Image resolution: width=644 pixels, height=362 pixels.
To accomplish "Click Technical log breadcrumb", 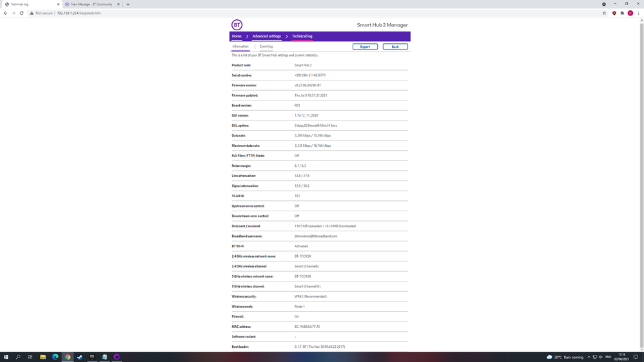I will pyautogui.click(x=302, y=36).
